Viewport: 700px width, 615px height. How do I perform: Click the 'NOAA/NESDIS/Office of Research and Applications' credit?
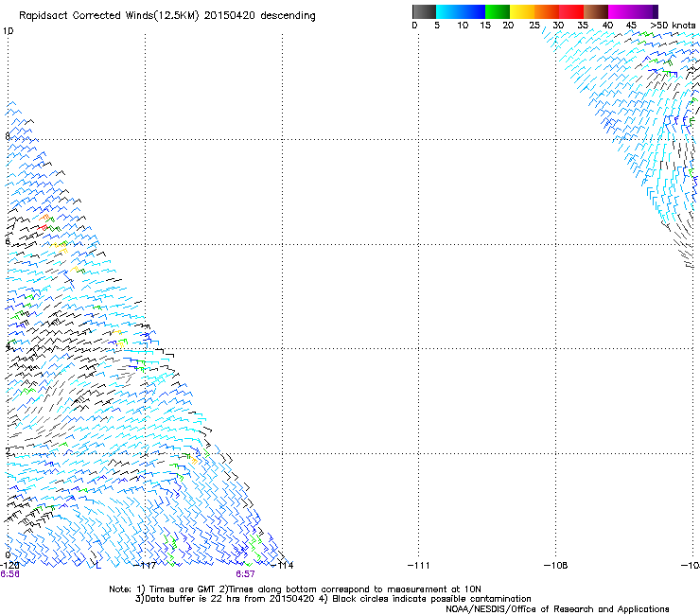click(x=557, y=609)
